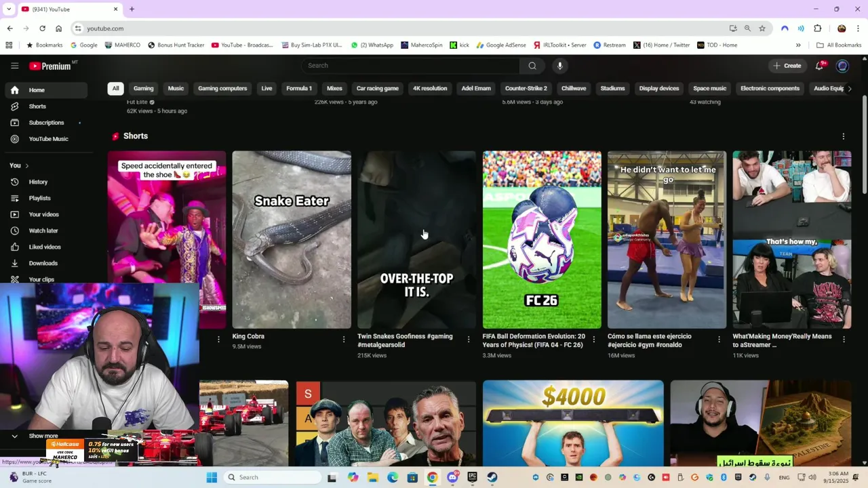Open the All Bookmarks folder
Image resolution: width=868 pixels, height=488 pixels.
click(839, 45)
